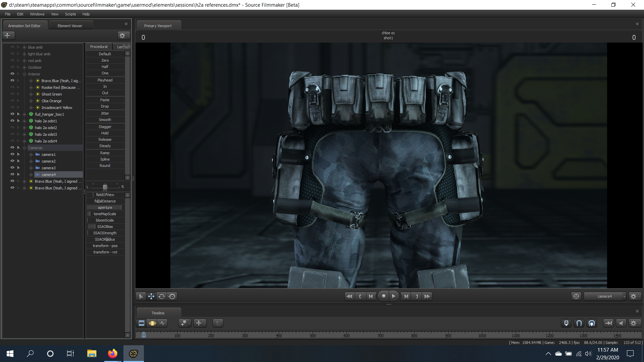This screenshot has width=644, height=362.
Task: Expand the halo 2a odst4 node
Action: click(x=24, y=141)
